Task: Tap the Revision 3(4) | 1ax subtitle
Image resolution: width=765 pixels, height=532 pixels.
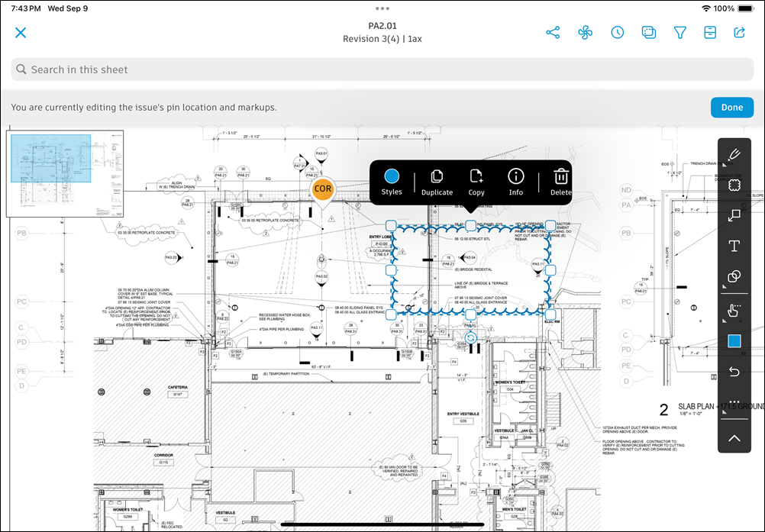Action: coord(382,39)
